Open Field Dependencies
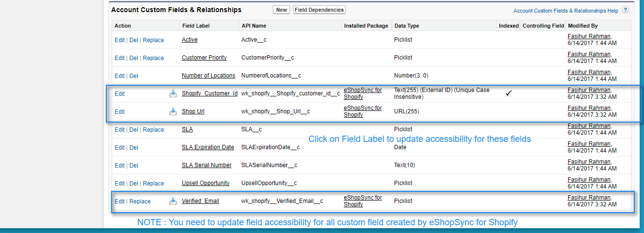This screenshot has height=233, width=644. point(319,10)
